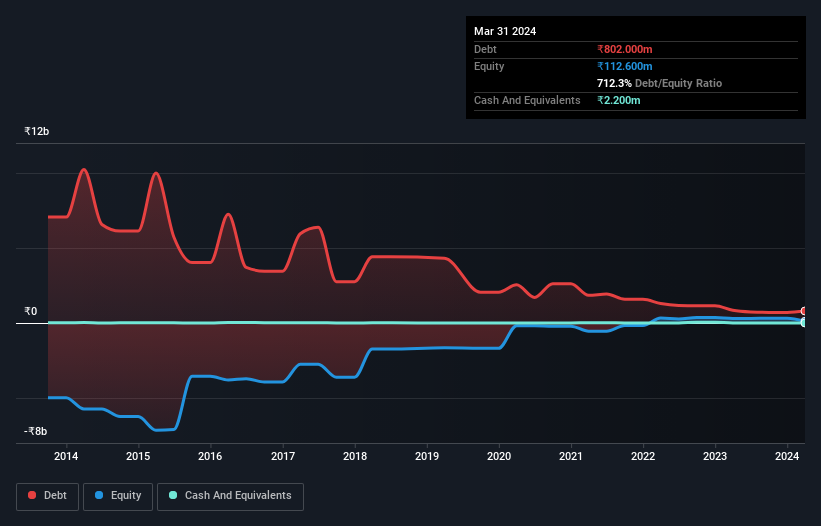
Task: Click the ₹0 y-axis label
Action: (31, 311)
